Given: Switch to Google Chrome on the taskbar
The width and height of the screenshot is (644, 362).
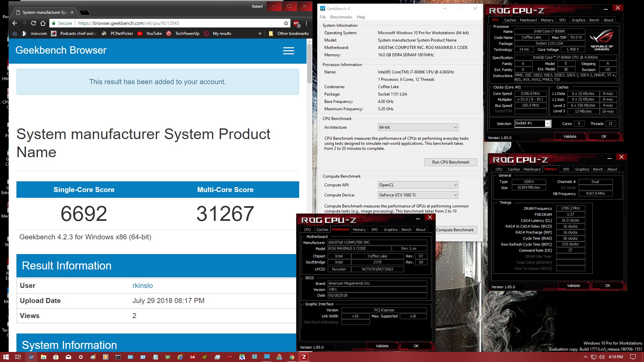Looking at the screenshot, I should 292,357.
